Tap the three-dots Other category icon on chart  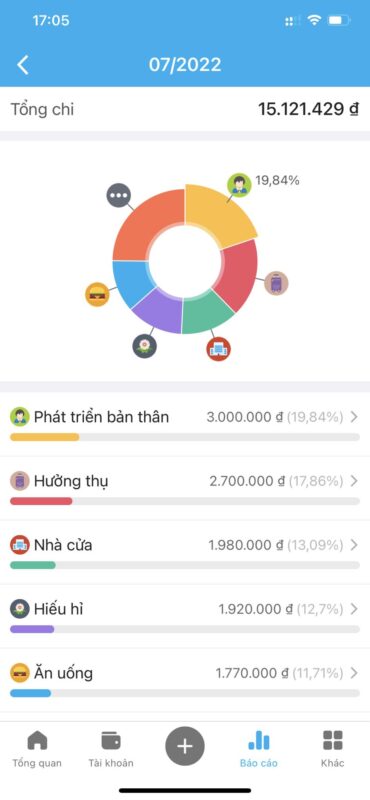point(119,195)
